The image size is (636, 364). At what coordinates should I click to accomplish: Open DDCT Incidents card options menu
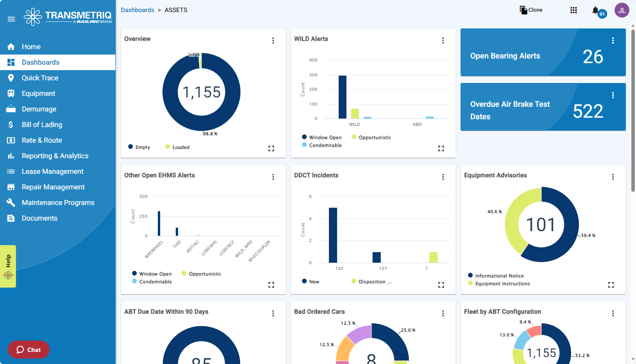click(x=443, y=177)
